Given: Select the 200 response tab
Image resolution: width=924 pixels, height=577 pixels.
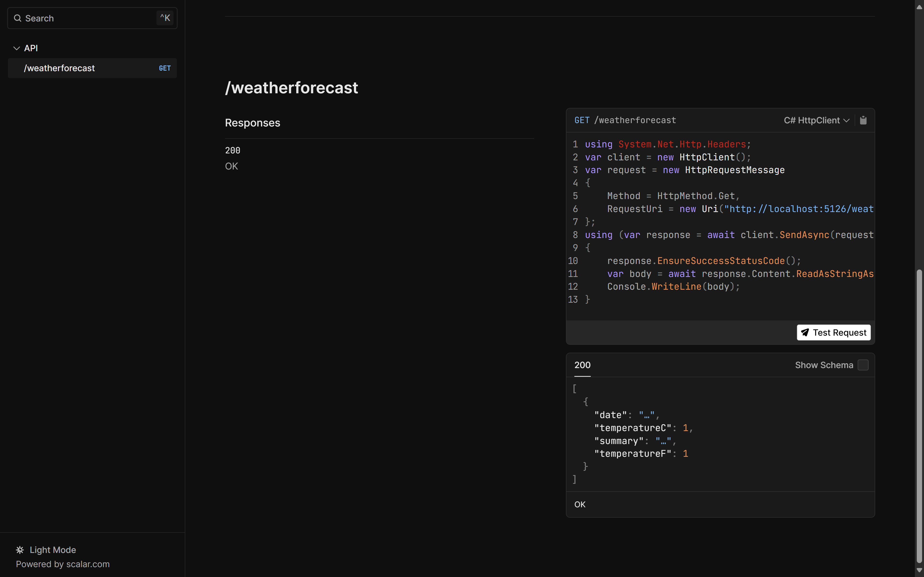Looking at the screenshot, I should (582, 365).
